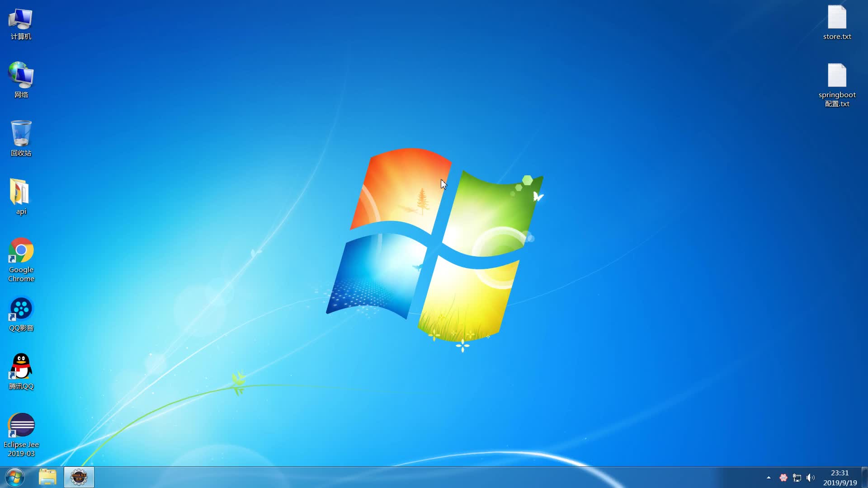Viewport: 868px width, 488px height.
Task: Open Google Chrome browser
Action: pos(21,251)
